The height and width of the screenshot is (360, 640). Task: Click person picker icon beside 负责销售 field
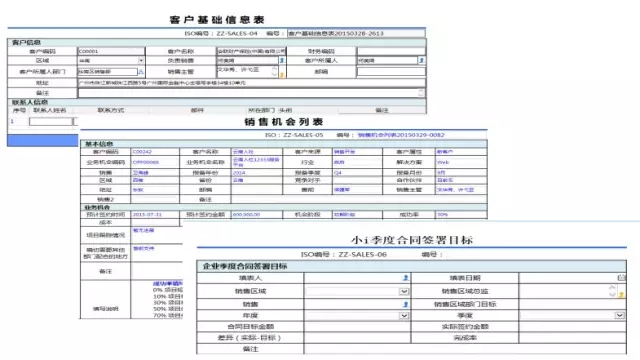282,60
